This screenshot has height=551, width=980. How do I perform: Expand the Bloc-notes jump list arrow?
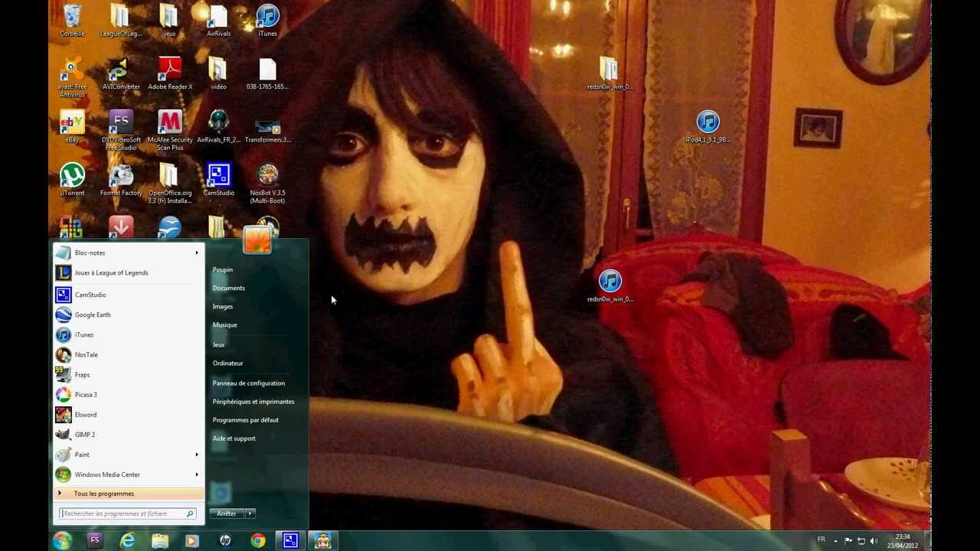[x=197, y=253]
